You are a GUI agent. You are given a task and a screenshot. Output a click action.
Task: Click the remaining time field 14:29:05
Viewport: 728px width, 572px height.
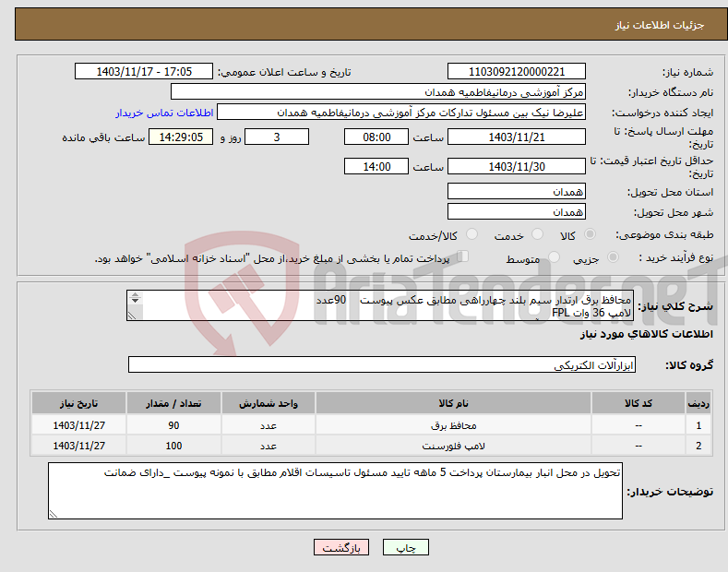coord(181,137)
